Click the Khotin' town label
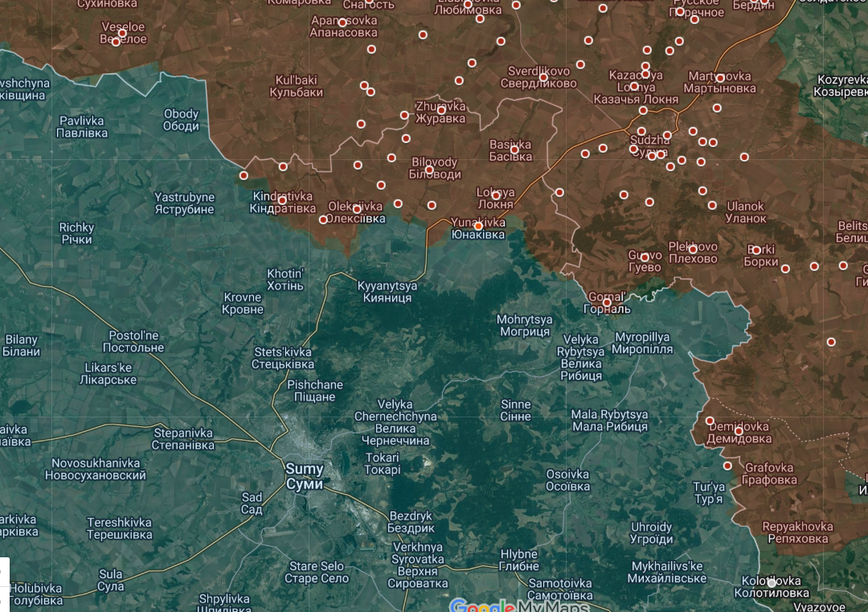This screenshot has width=868, height=612. (285, 280)
